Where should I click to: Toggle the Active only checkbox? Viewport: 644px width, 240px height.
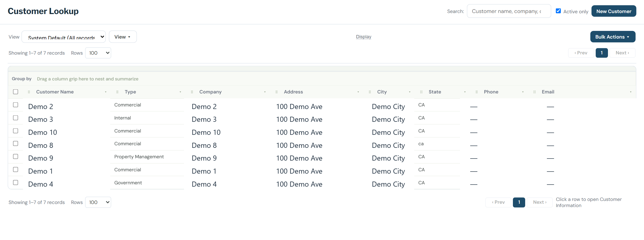pos(558,11)
